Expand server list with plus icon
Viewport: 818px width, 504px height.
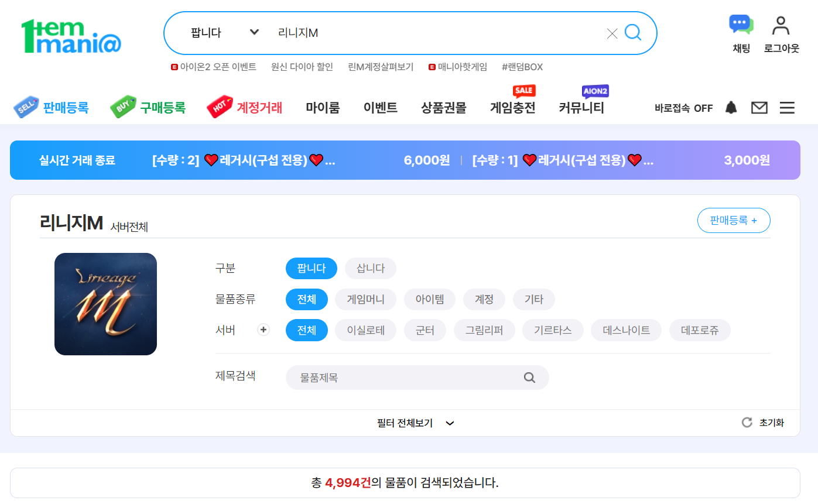263,330
